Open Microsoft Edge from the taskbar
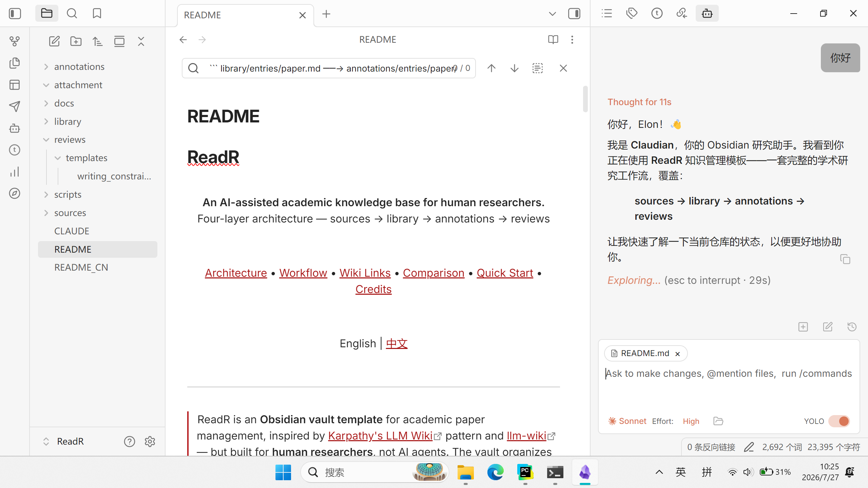This screenshot has width=868, height=488. (x=495, y=472)
